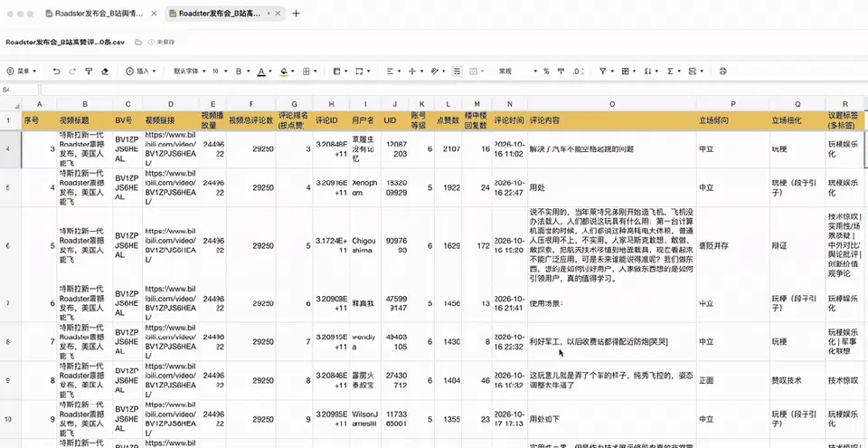Open the 插入 insert menu
This screenshot has width=868, height=448.
pos(141,71)
